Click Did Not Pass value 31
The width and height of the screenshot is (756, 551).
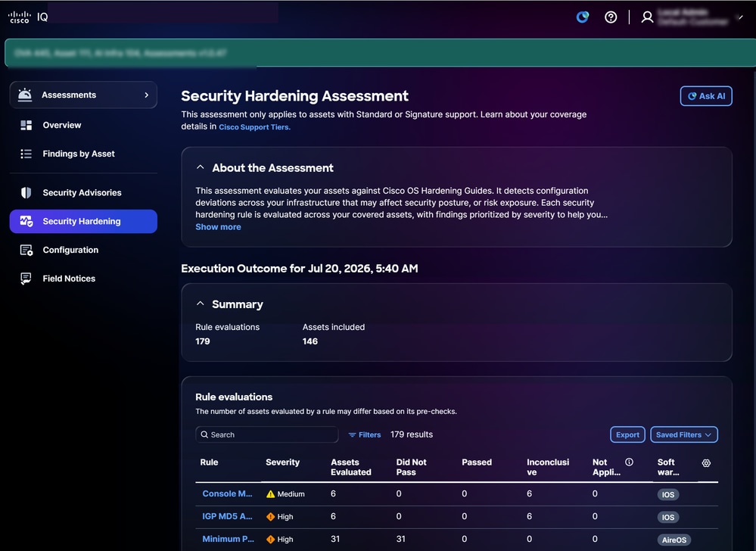coord(400,539)
